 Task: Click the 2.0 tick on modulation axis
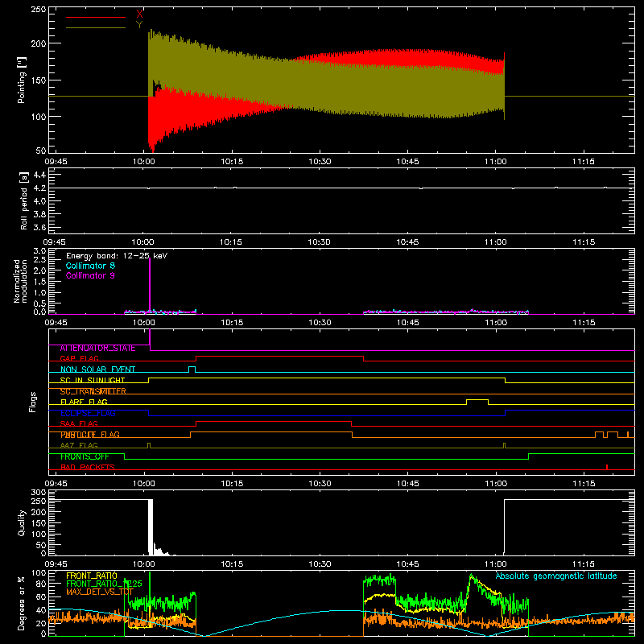click(39, 270)
